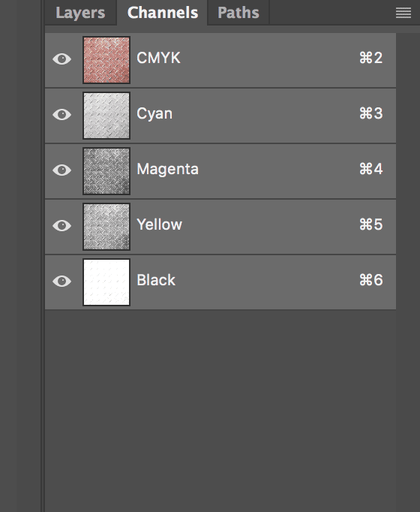This screenshot has height=512, width=420.
Task: Hide the CMYK composite channel
Action: 62,59
